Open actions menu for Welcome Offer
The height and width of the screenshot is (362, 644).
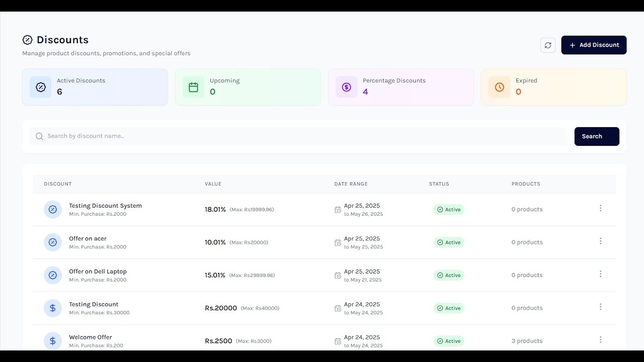(x=600, y=340)
